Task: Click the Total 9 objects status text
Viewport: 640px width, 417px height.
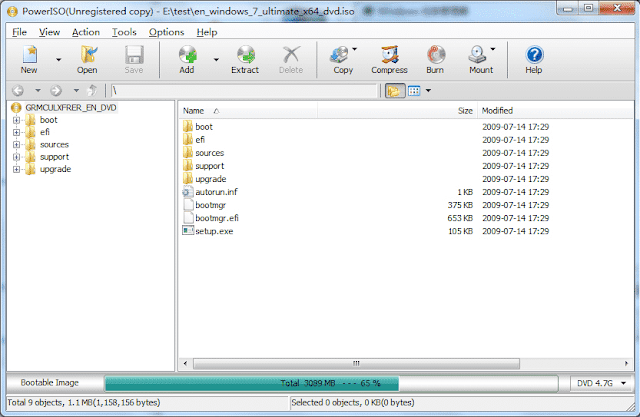Action: coord(84,403)
